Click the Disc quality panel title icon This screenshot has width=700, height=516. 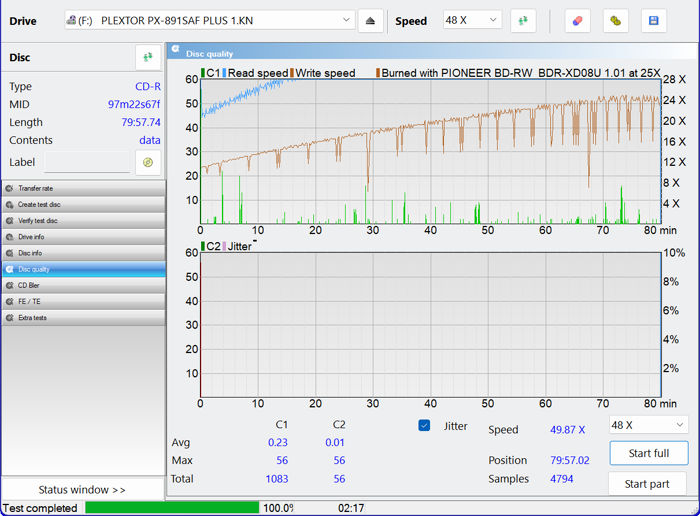[x=175, y=48]
